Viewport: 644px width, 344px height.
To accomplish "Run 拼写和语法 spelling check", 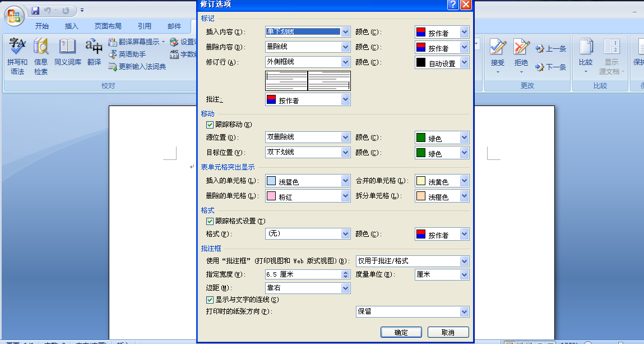I will pos(17,56).
